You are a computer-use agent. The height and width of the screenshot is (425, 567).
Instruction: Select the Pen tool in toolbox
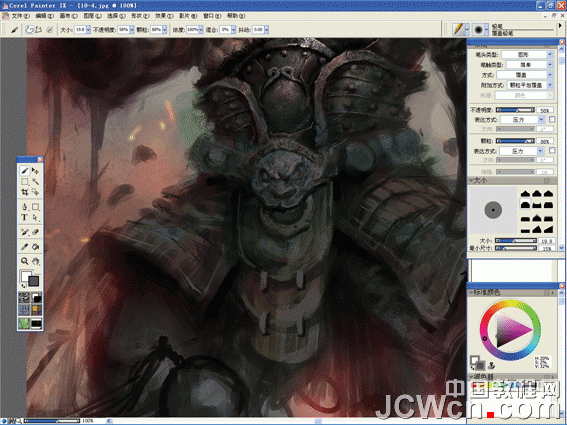(25, 207)
